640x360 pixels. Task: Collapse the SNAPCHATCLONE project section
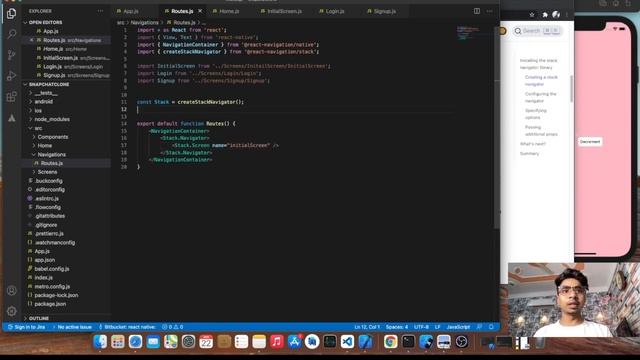49,84
